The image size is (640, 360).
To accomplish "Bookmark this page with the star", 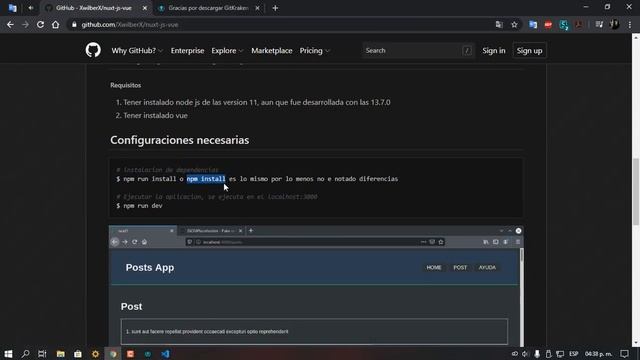I will [x=514, y=24].
